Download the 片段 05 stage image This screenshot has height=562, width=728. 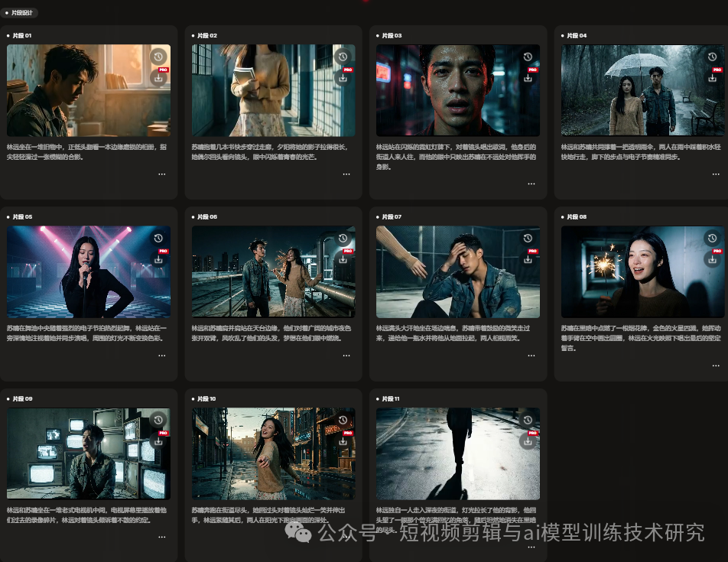[x=158, y=259]
